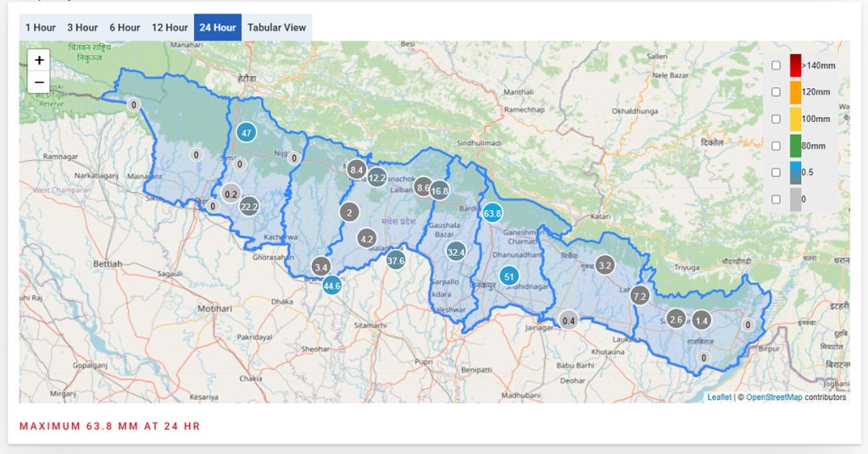The width and height of the screenshot is (868, 454).
Task: Open the 16.8 rainfall station marker
Action: (439, 191)
